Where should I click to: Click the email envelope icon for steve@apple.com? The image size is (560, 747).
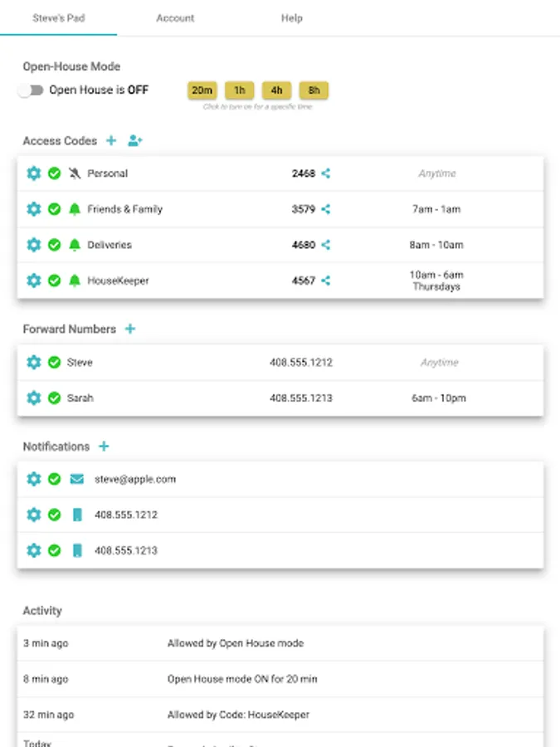76,479
